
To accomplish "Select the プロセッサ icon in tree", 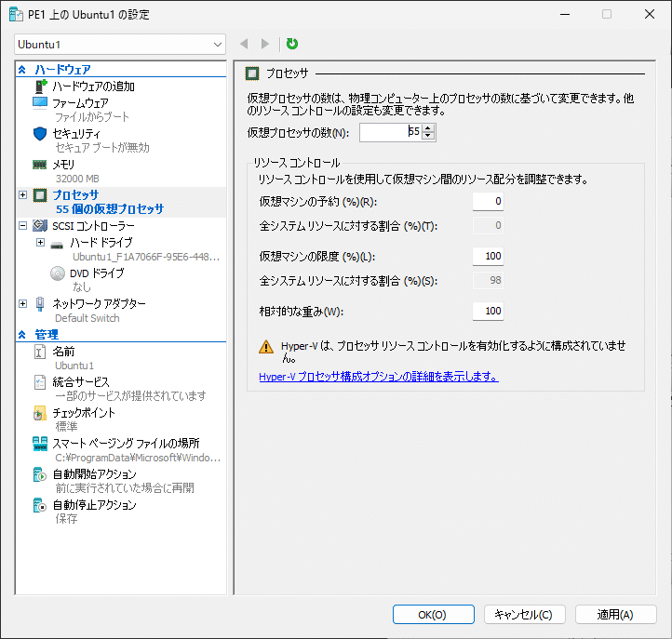I will [x=40, y=195].
